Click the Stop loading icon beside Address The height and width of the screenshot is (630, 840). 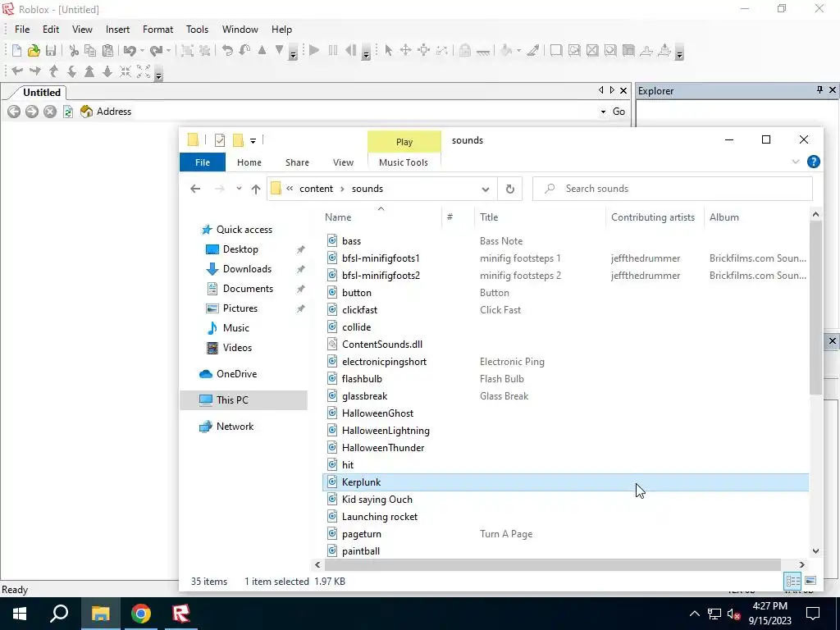50,112
